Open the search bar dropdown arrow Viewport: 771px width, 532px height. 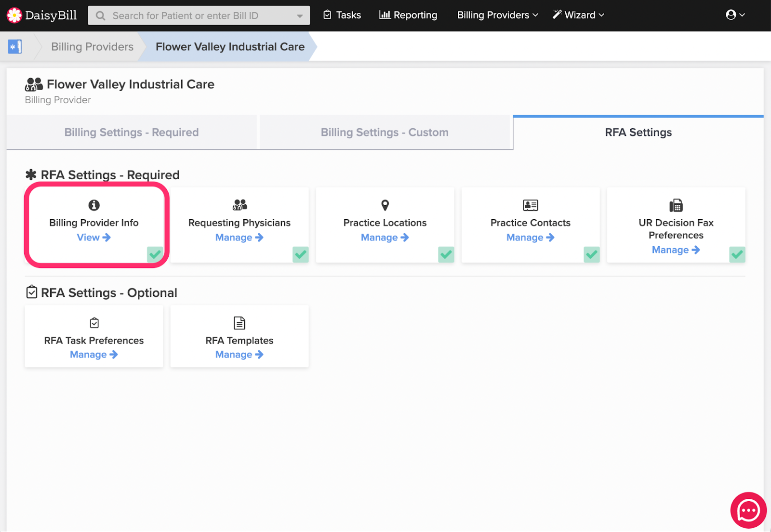[x=300, y=16]
